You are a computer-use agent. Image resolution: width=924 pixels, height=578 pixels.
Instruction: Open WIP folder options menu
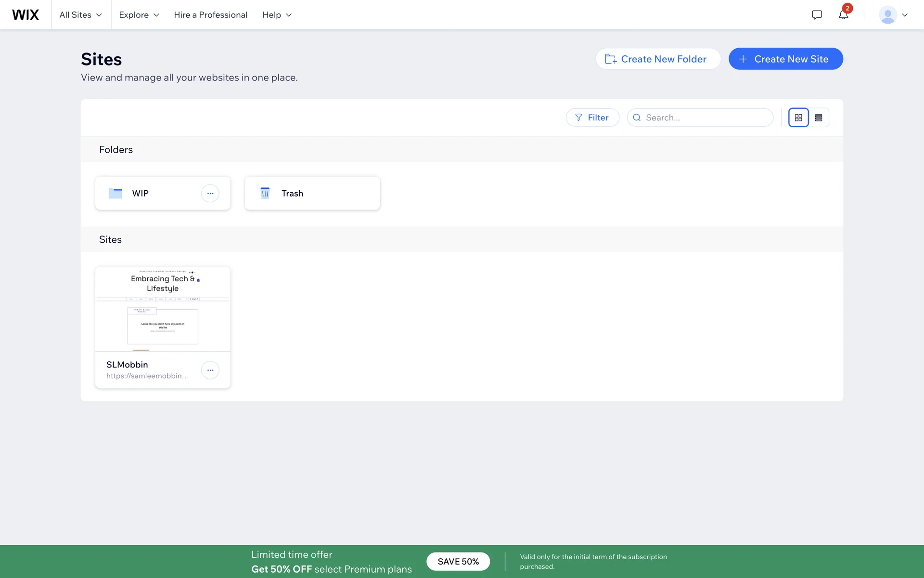pos(210,193)
